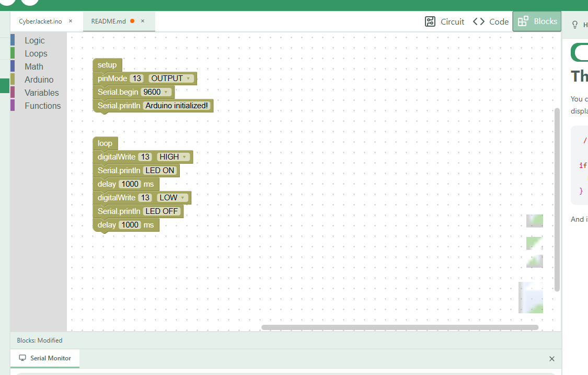Show the Variables block category
This screenshot has height=375, width=588.
[x=41, y=93]
